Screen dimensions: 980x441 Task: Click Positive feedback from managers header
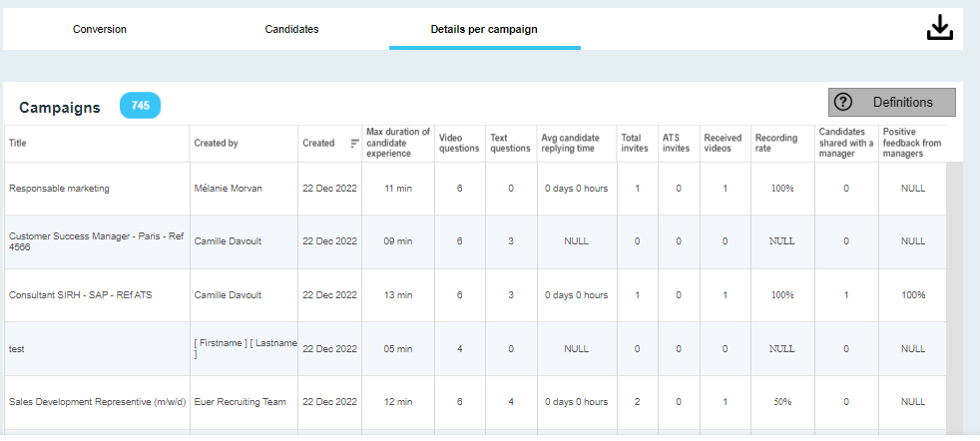(x=912, y=144)
